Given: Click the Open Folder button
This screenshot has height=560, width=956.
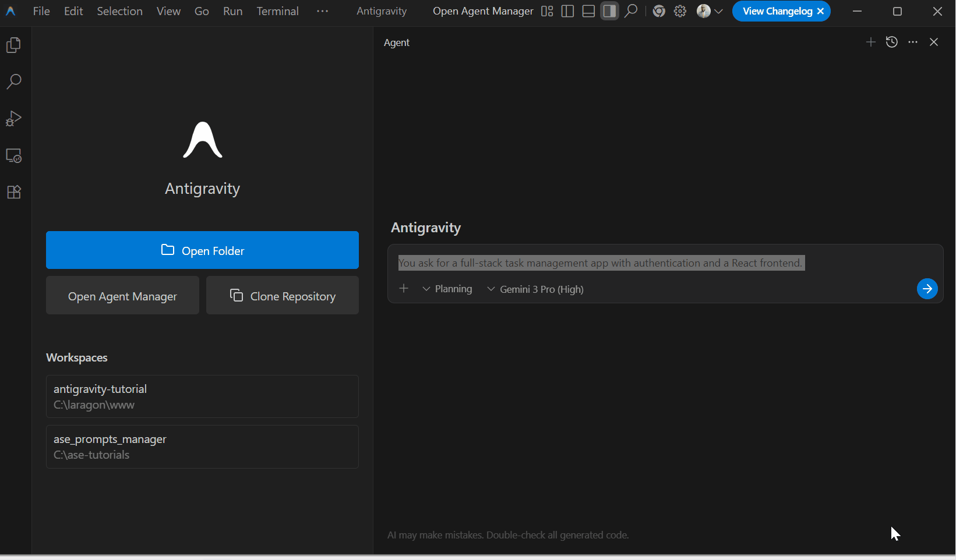Looking at the screenshot, I should pos(202,250).
